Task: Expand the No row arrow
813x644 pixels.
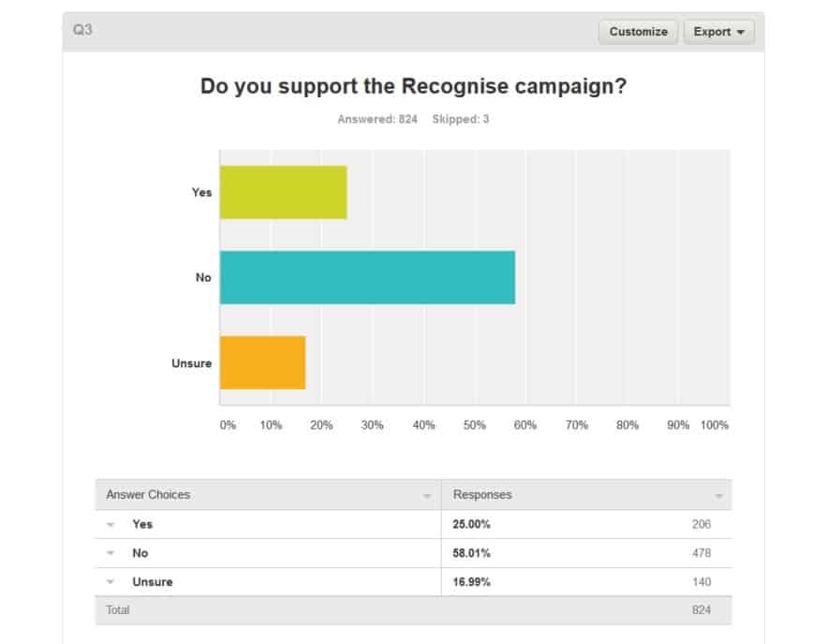Action: [x=111, y=553]
